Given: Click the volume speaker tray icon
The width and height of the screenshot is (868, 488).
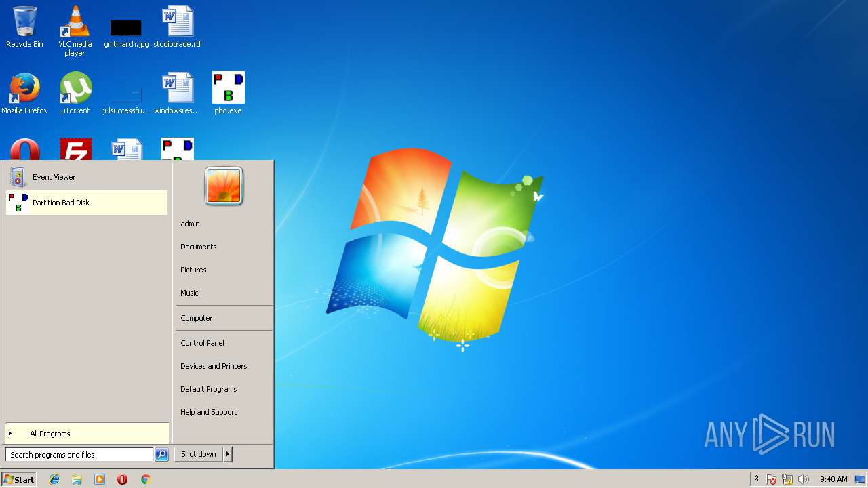Looking at the screenshot, I should tap(804, 479).
